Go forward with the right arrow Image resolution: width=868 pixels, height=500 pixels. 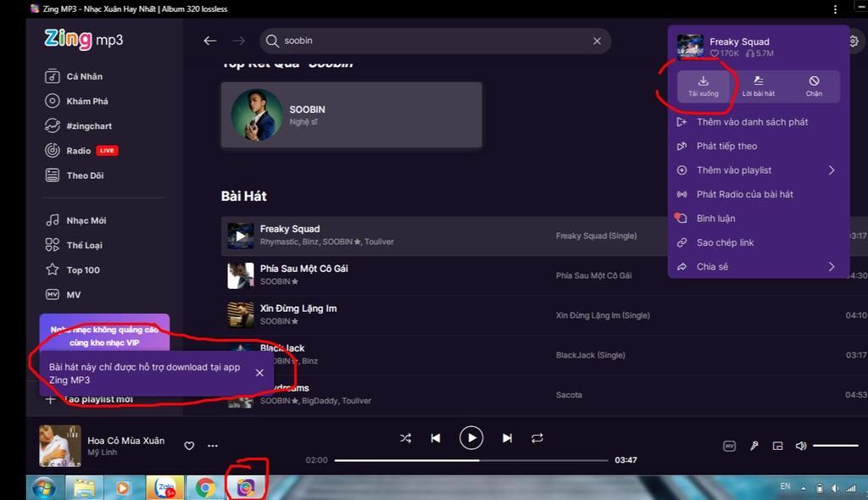(238, 41)
